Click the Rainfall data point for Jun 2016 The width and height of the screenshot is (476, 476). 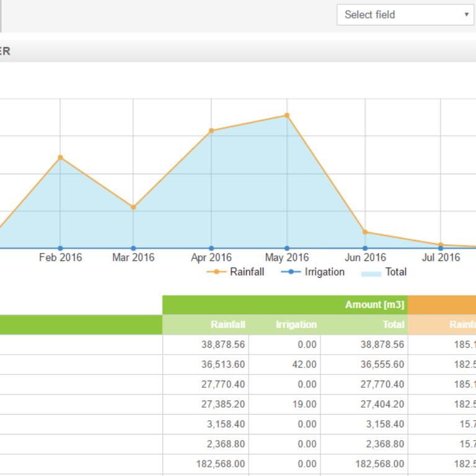(x=365, y=232)
